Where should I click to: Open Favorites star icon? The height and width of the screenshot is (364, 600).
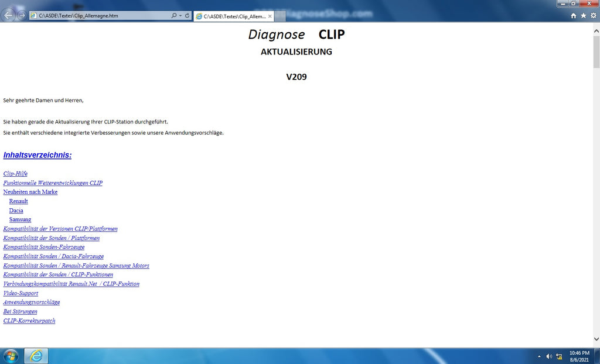point(583,16)
